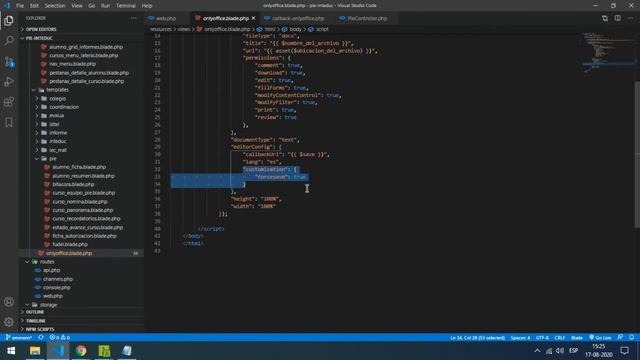
Task: Open curso_nomina.blade.php file
Action: coord(80,202)
